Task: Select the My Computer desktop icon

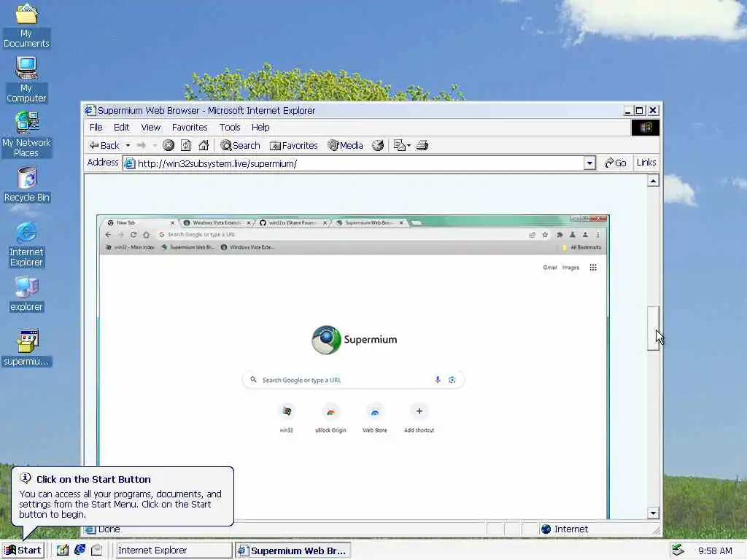Action: pos(26,79)
